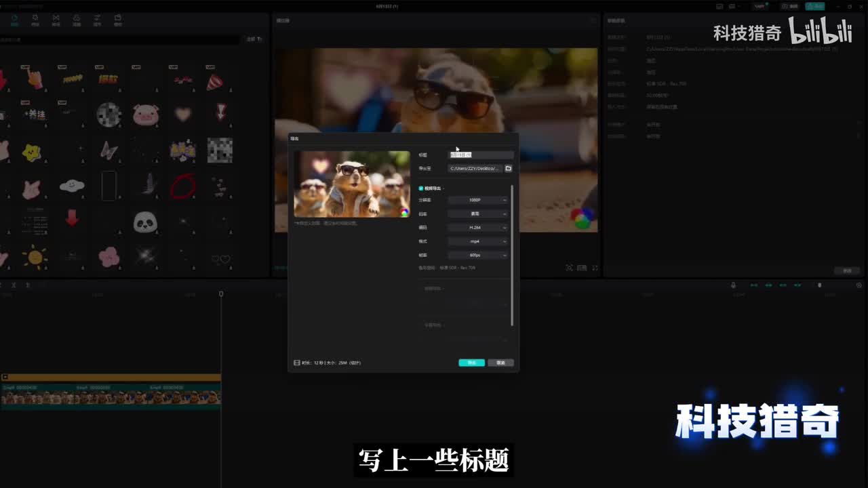Choose the white cloud sticker
868x488 pixels.
72,185
